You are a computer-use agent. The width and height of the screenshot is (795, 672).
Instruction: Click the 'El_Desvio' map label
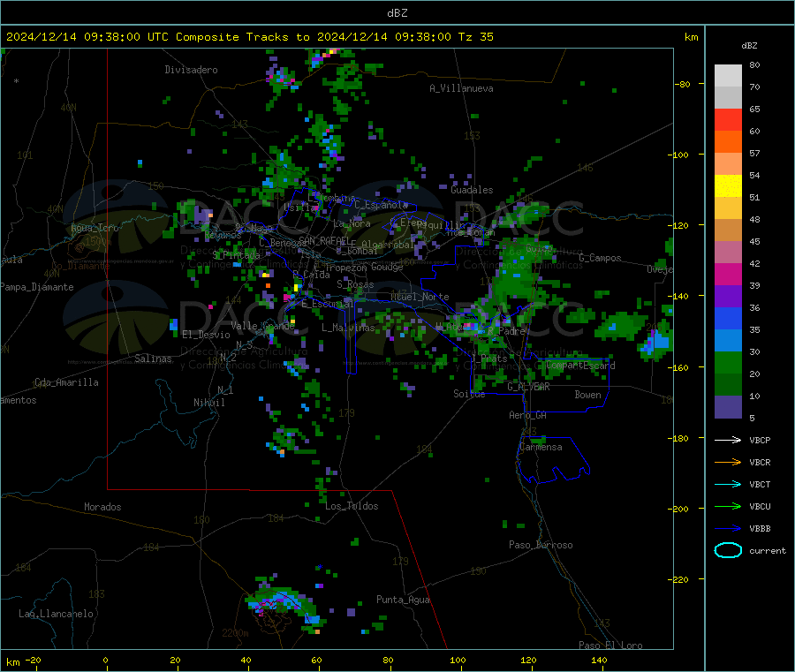click(206, 335)
